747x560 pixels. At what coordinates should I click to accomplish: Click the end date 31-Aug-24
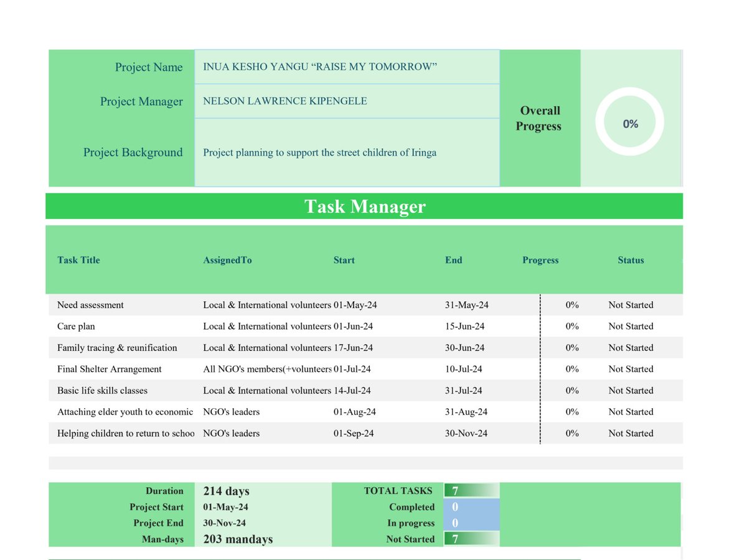[466, 412]
